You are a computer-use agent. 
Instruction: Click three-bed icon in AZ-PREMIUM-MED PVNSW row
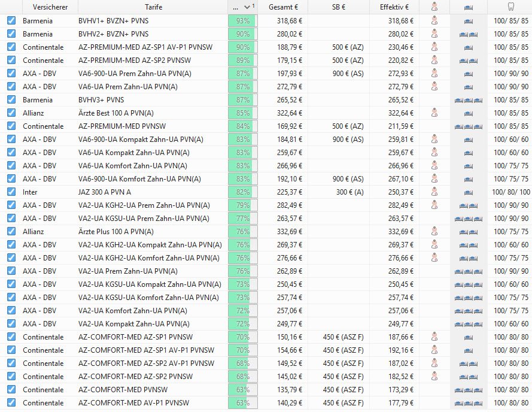(469, 127)
